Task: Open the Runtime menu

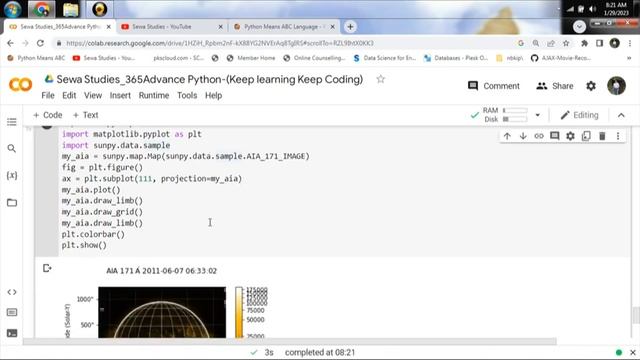Action: click(154, 96)
